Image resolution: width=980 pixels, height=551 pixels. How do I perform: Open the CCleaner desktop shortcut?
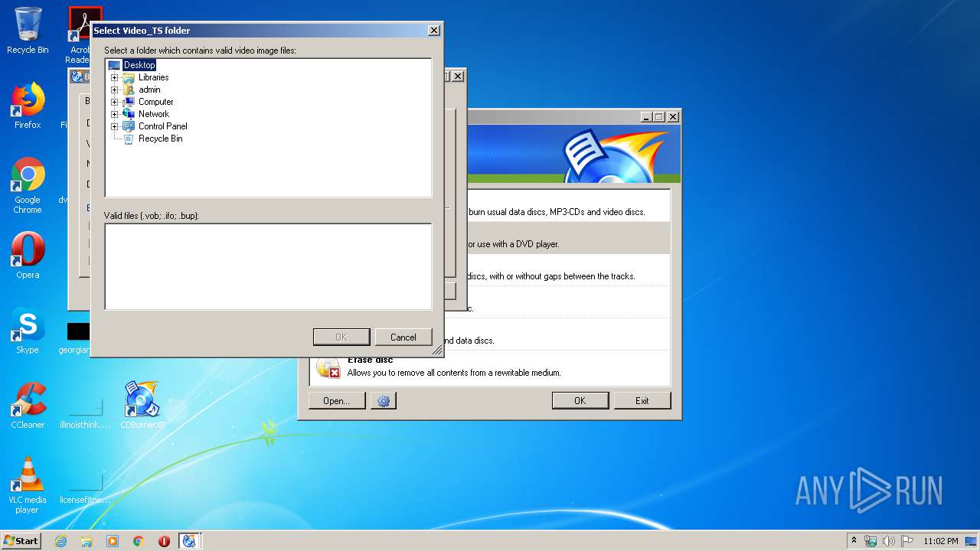[x=28, y=406]
